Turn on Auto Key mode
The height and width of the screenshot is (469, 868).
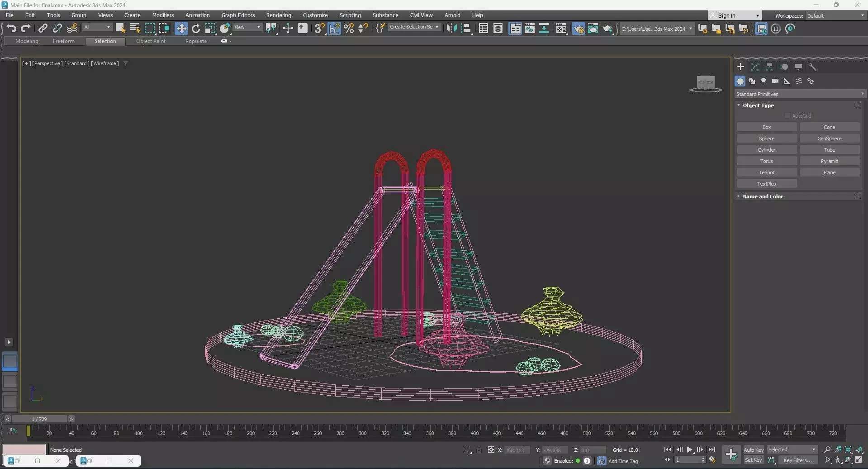(754, 450)
